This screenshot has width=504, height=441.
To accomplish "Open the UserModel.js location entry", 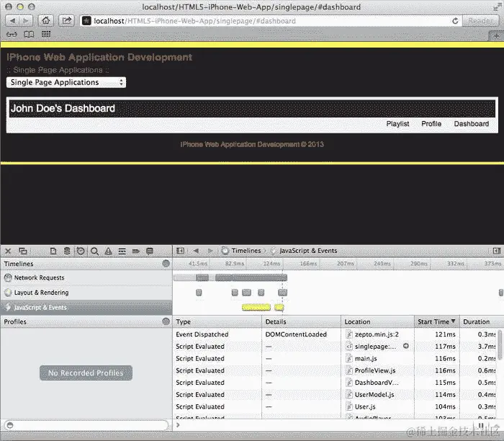I will coord(374,394).
